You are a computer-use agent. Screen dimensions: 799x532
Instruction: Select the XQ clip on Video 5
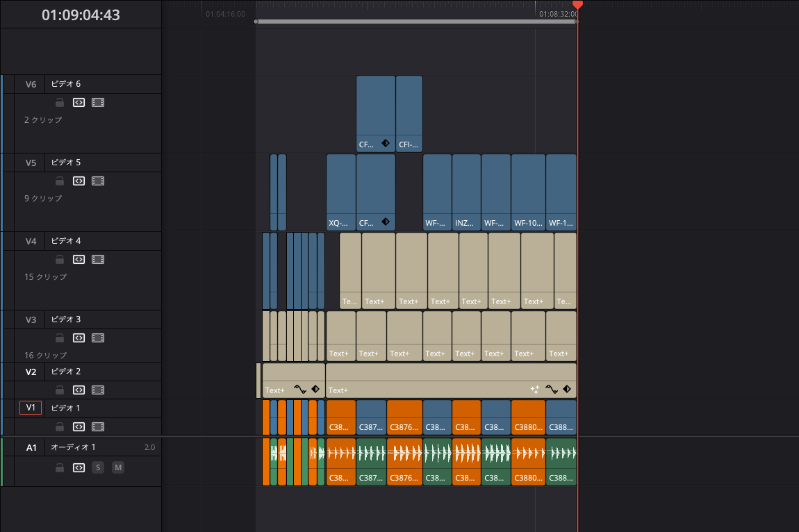point(341,192)
